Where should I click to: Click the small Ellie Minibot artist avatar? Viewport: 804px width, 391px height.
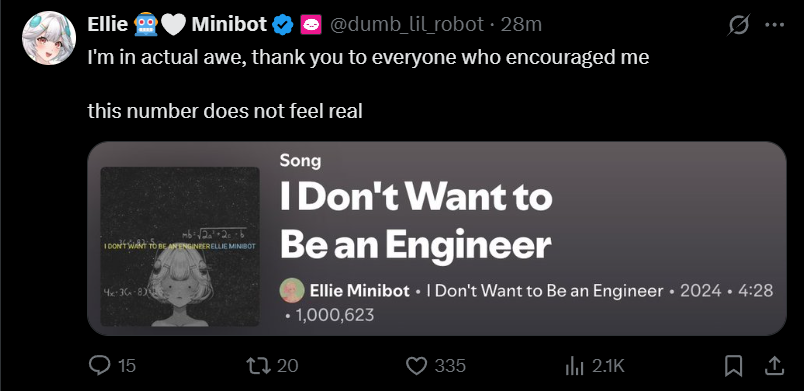(292, 291)
